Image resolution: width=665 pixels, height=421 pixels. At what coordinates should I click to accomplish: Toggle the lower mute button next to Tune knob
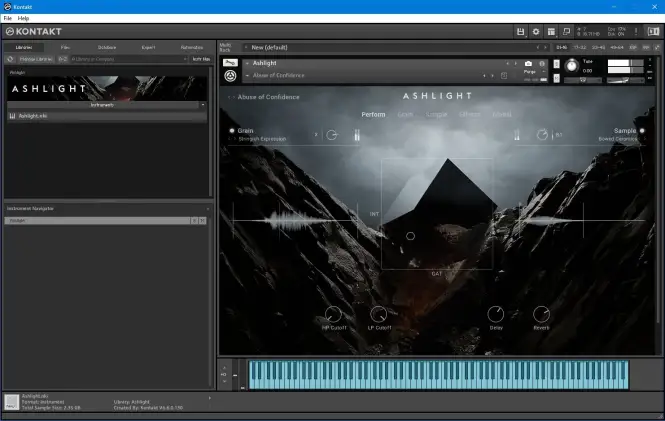click(x=556, y=78)
